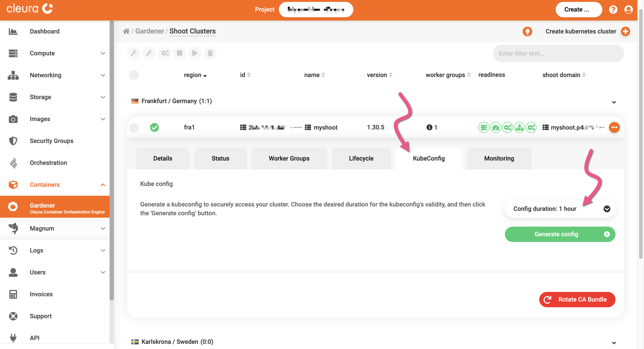Click the green node hierarchy status icon
The image size is (644, 349).
(x=519, y=128)
